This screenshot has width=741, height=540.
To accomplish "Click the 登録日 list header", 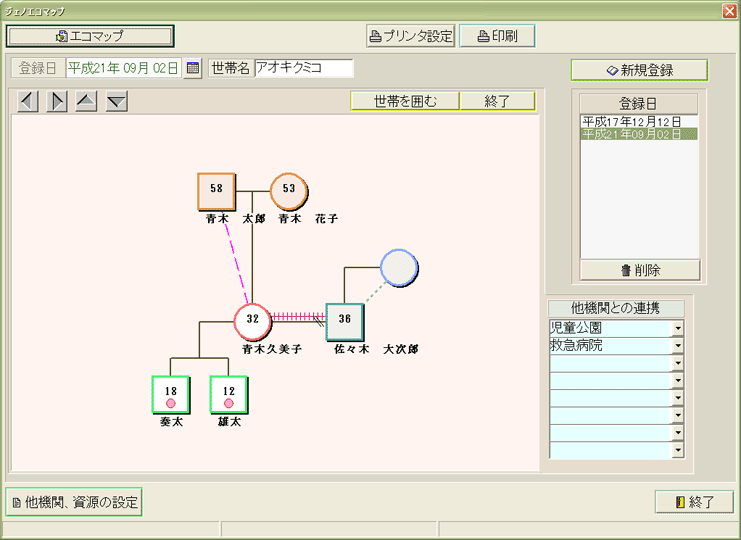I will [638, 103].
